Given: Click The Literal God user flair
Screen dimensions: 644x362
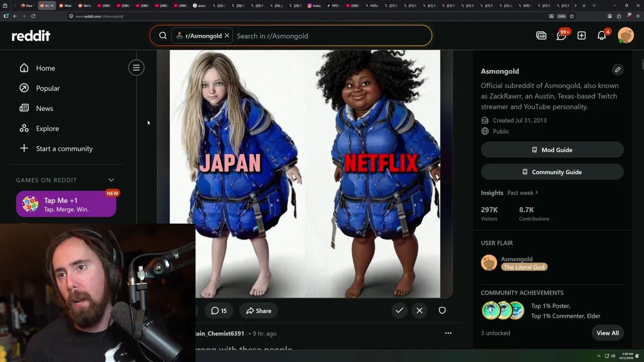Looking at the screenshot, I should coord(524,267).
